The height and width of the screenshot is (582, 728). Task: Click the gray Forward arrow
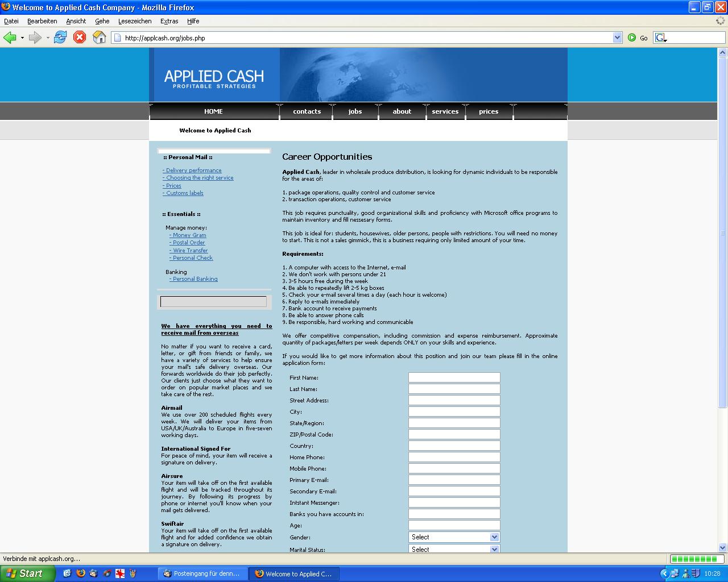[35, 38]
